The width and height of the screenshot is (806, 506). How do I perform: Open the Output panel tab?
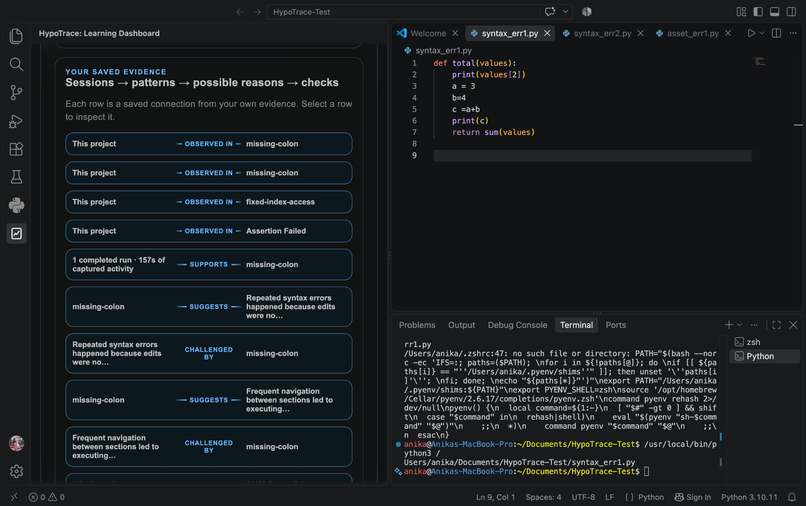[461, 325]
